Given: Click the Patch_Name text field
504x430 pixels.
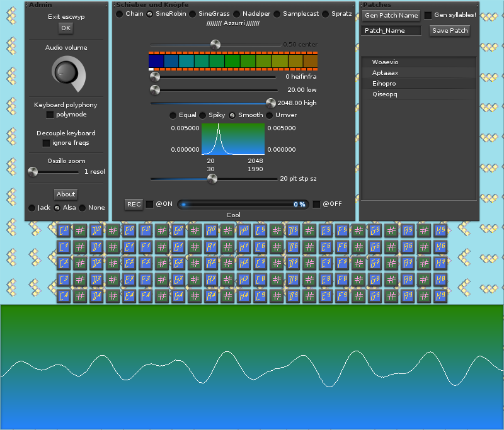Looking at the screenshot, I should [392, 30].
